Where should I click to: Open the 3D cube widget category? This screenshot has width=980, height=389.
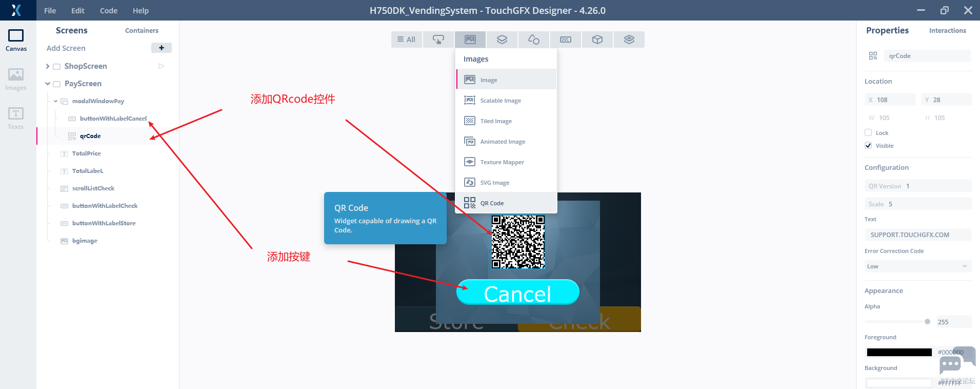[x=597, y=40]
